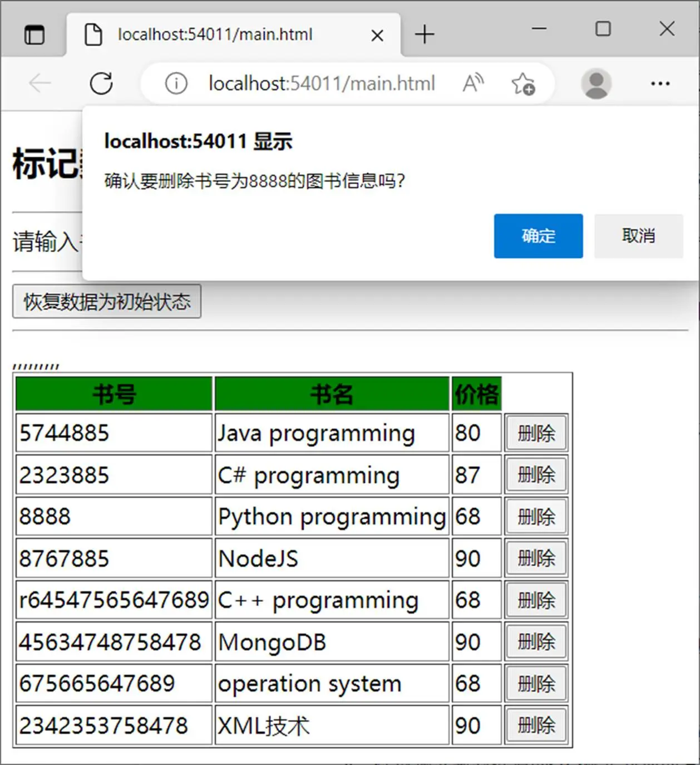
Task: Select book number 8767885 cell
Action: [x=114, y=558]
